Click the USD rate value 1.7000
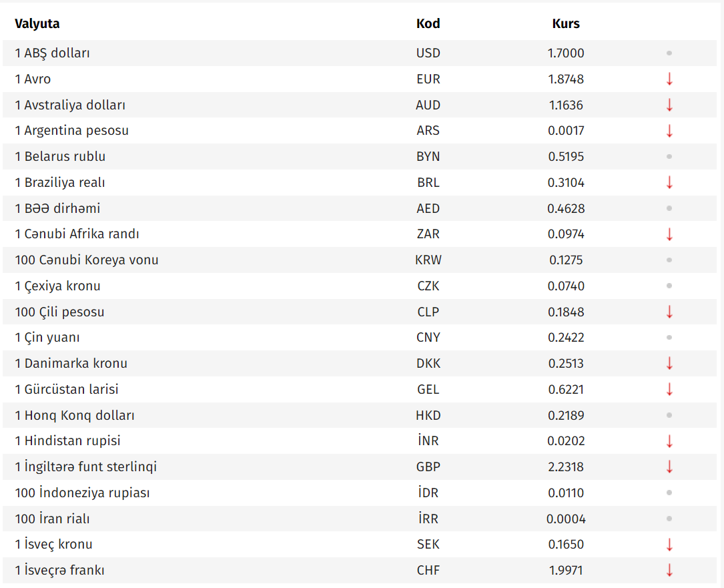724x588 pixels. click(566, 53)
